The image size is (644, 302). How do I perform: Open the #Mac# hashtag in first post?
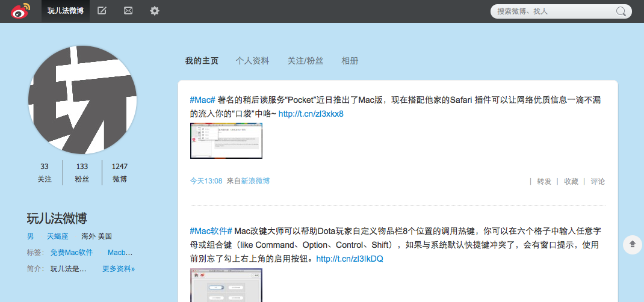[x=202, y=100]
